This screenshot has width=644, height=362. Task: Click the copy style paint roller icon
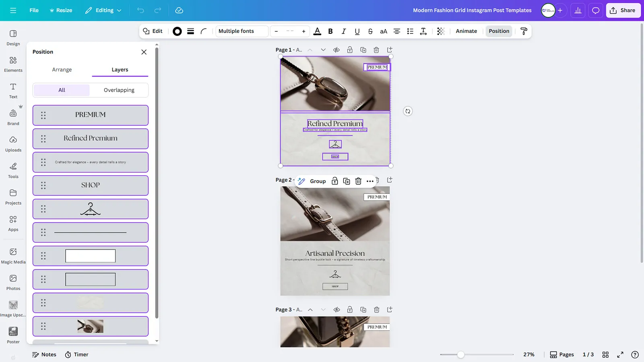pyautogui.click(x=524, y=31)
